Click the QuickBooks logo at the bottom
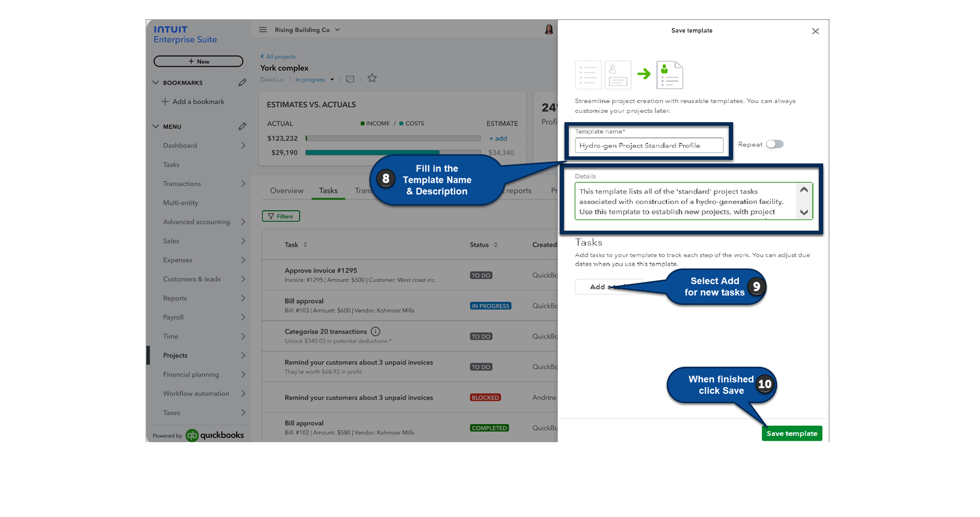This screenshot has height=517, width=980. tap(193, 435)
